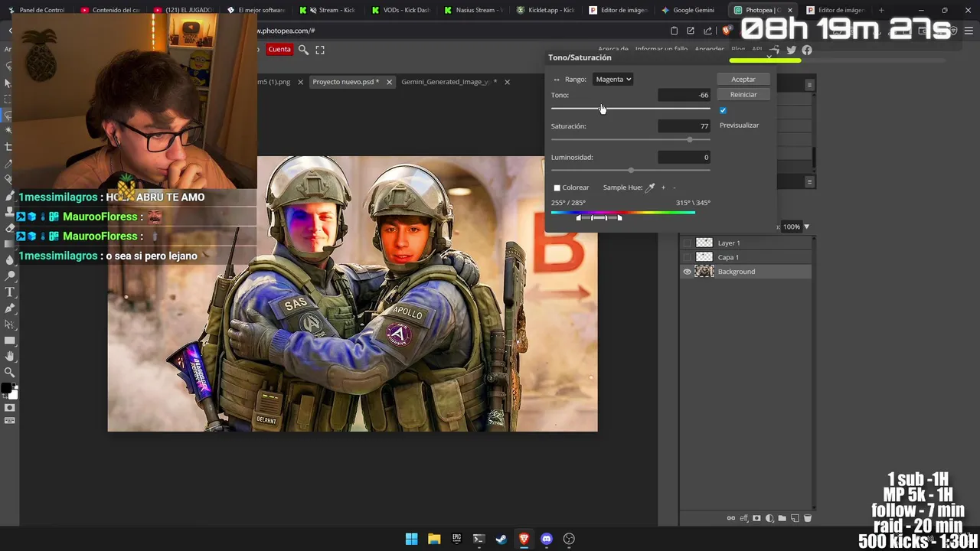Select the Dodge tool
The image size is (980, 551).
[x=10, y=276]
